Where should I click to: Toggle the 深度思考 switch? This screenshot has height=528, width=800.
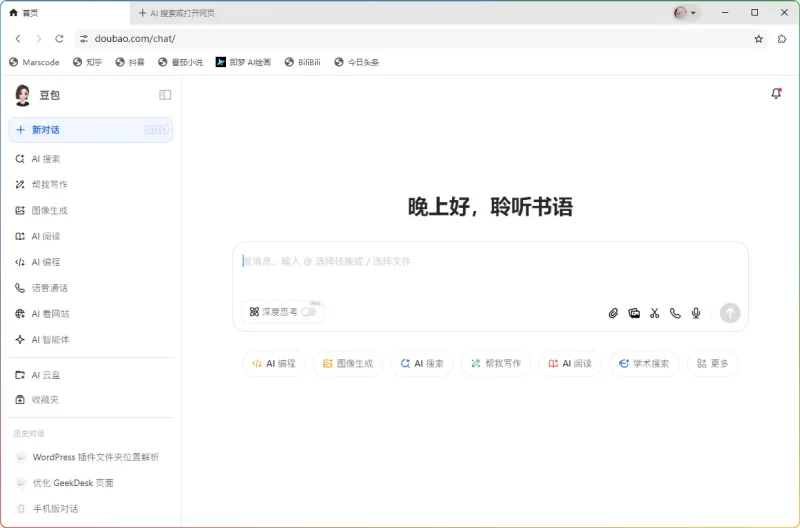click(308, 312)
